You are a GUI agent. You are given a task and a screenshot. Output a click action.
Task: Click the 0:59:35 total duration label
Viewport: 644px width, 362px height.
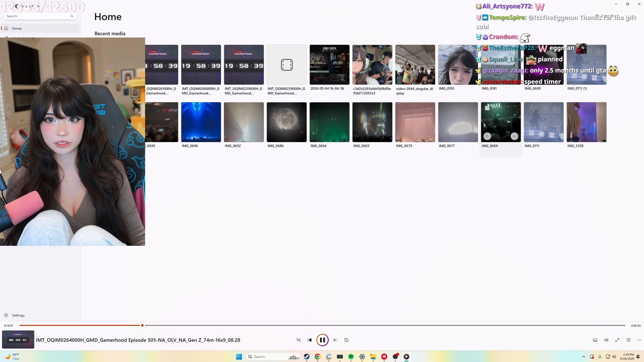click(x=636, y=325)
